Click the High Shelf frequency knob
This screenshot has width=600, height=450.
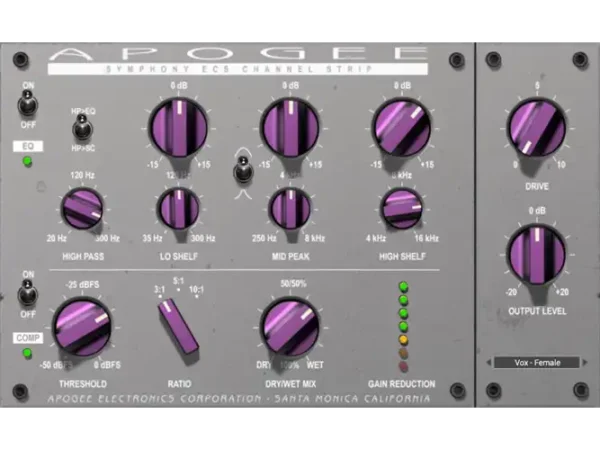click(x=402, y=209)
